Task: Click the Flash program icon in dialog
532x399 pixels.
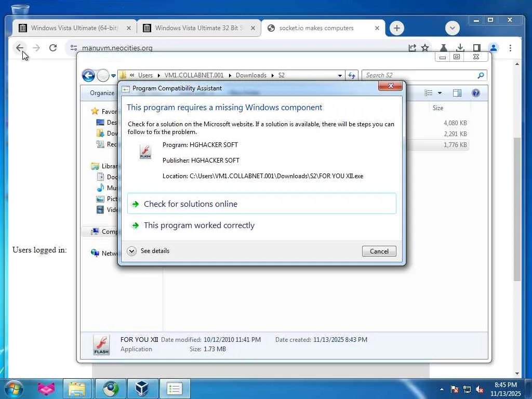Action: (x=145, y=152)
